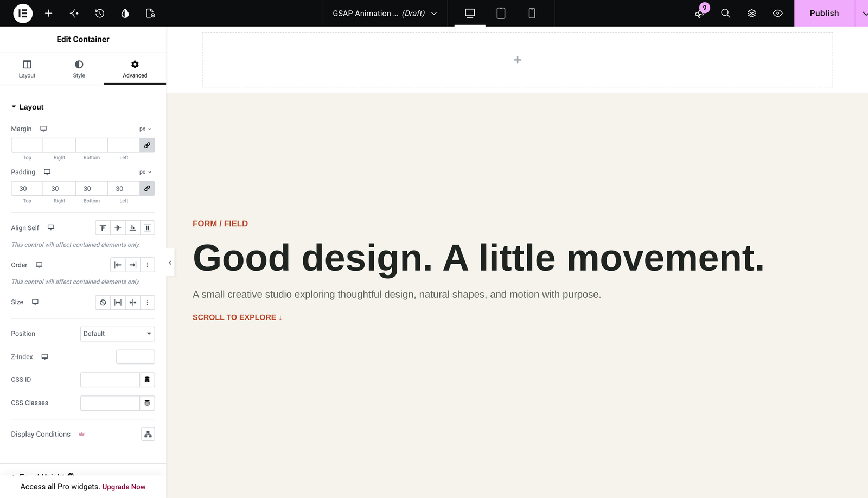Add a new element with plus icon
The image size is (868, 498).
click(48, 13)
